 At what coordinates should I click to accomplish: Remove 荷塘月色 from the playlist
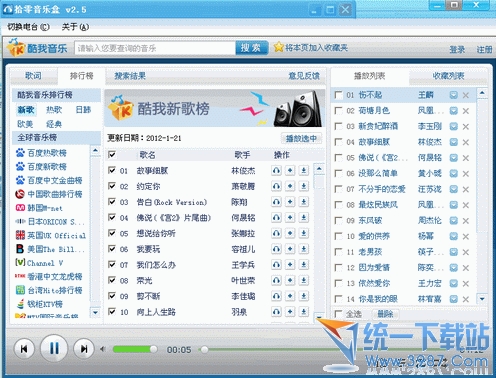466,111
